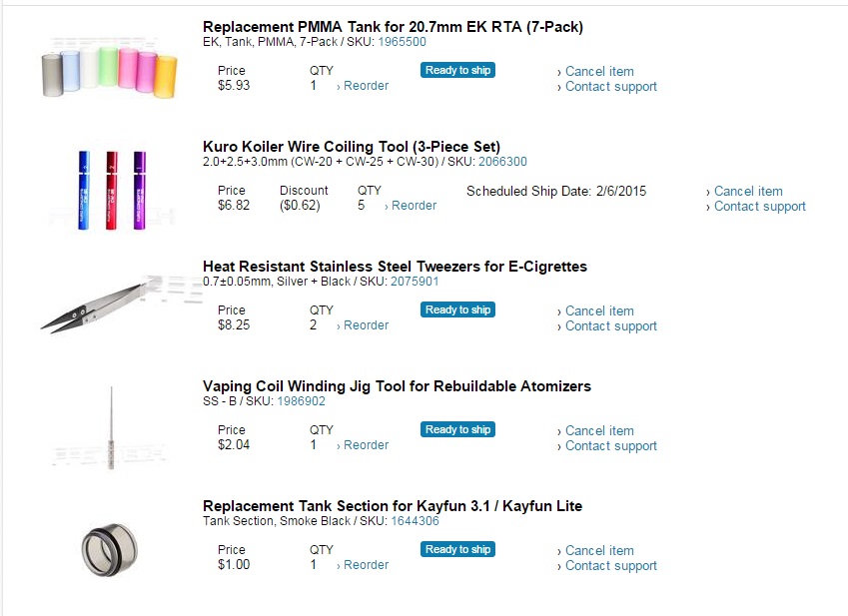The height and width of the screenshot is (616, 848).
Task: Open SKU 2066300 link
Action: [x=502, y=162]
